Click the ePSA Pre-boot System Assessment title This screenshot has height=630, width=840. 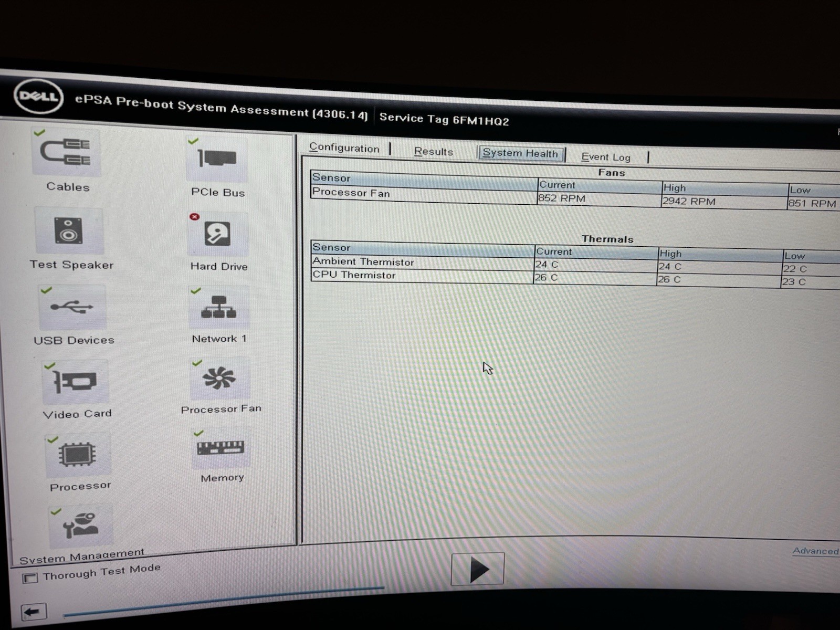point(221,108)
